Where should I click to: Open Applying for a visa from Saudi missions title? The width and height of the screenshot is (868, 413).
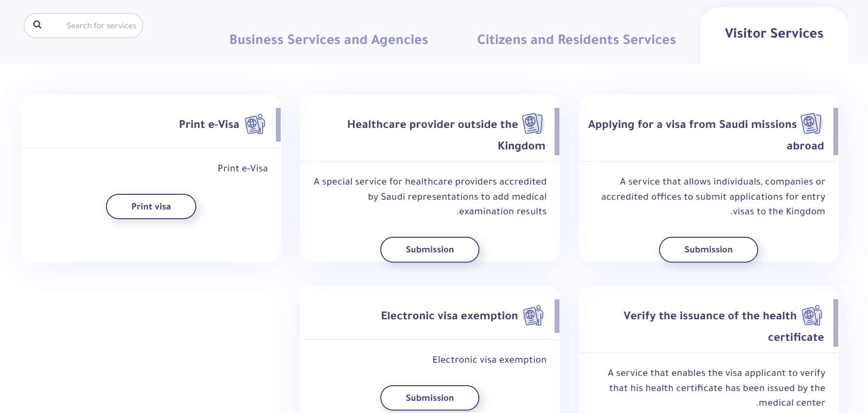click(x=706, y=135)
